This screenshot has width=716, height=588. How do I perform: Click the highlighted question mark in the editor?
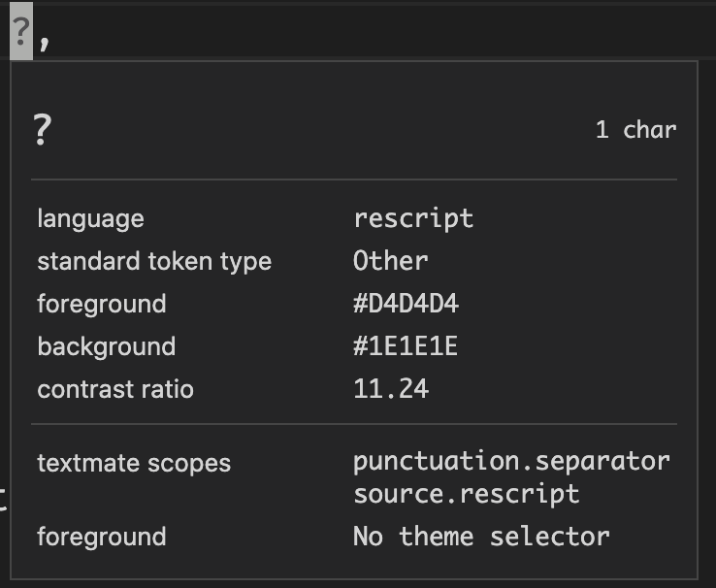20,39
